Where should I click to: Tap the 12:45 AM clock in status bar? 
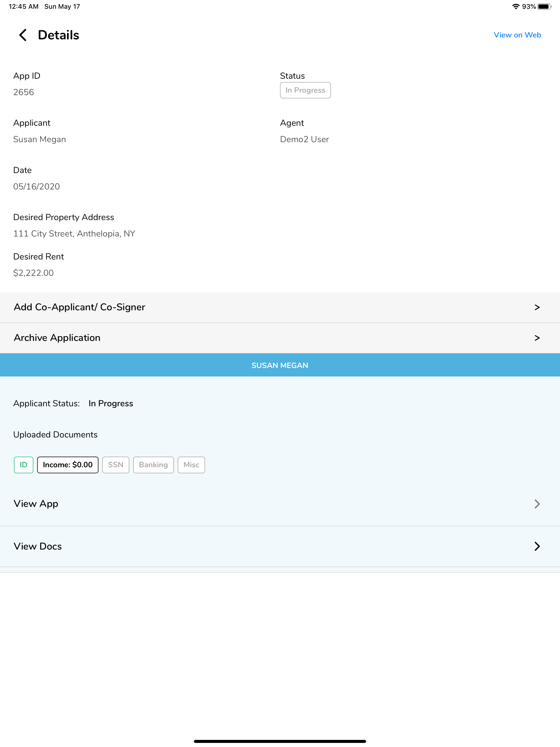click(24, 6)
